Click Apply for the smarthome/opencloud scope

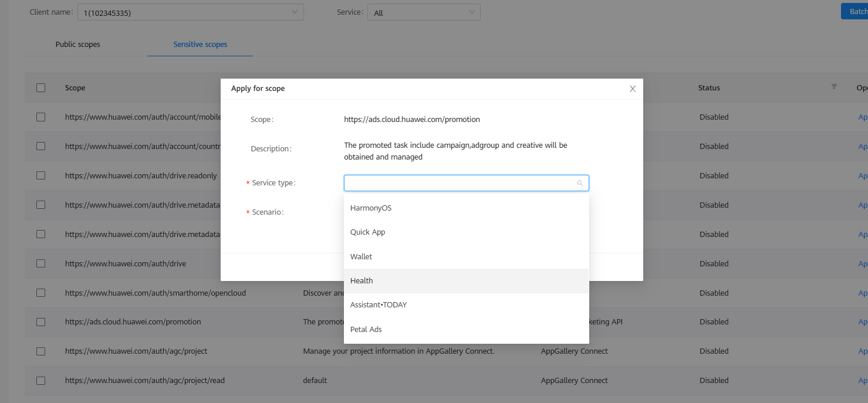click(862, 293)
